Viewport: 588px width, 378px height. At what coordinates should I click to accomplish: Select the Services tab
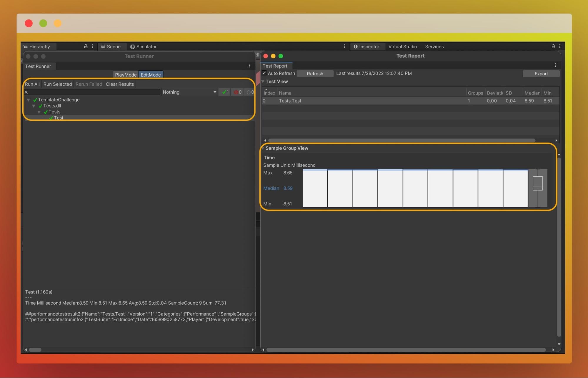point(434,46)
